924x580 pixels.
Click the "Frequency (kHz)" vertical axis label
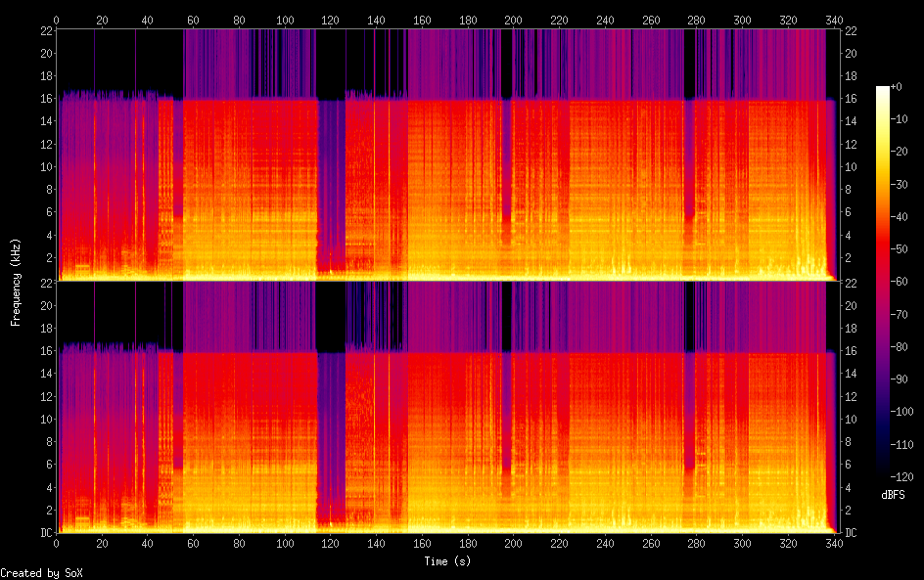[x=16, y=282]
